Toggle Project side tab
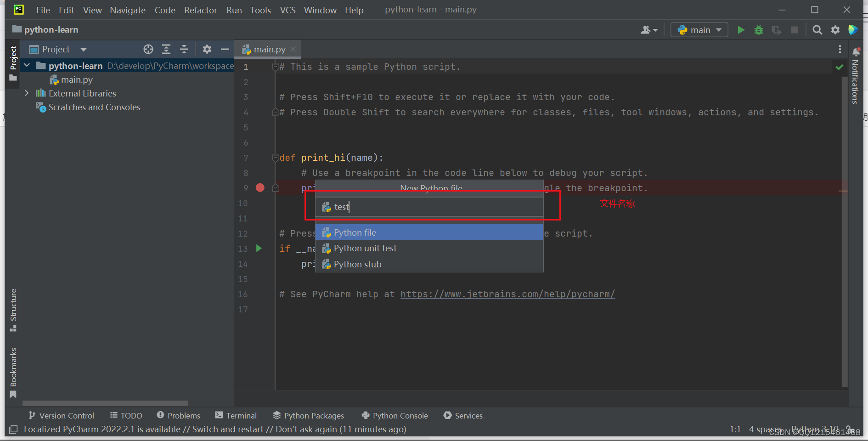Screen dimensions: 868x441 pos(13,63)
